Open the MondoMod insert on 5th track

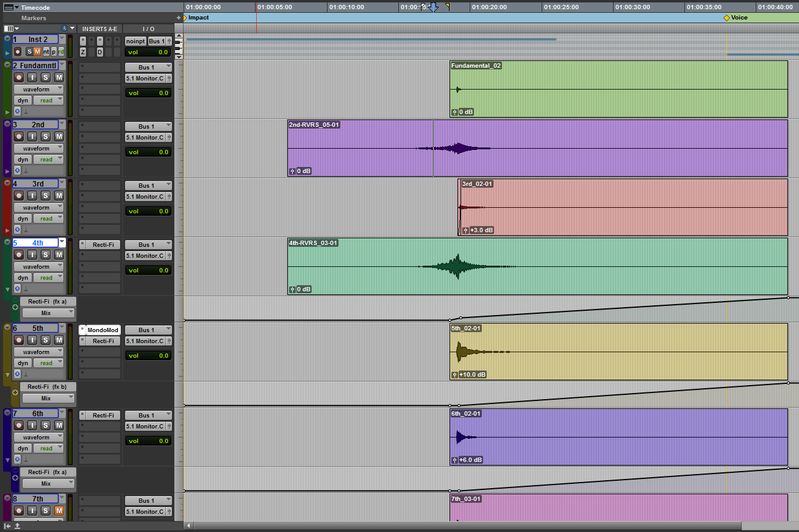click(x=102, y=330)
